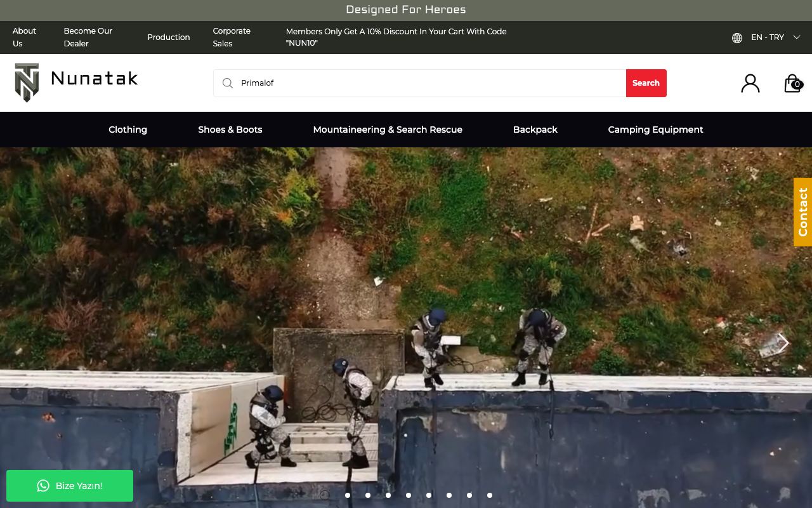Open the Shoes & Boots menu
812x508 pixels.
point(230,130)
